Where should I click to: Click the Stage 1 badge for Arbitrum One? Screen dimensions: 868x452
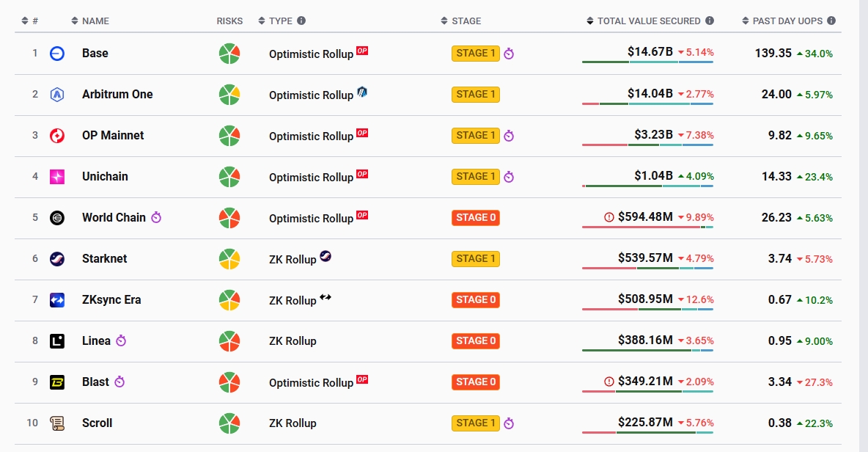pyautogui.click(x=476, y=95)
